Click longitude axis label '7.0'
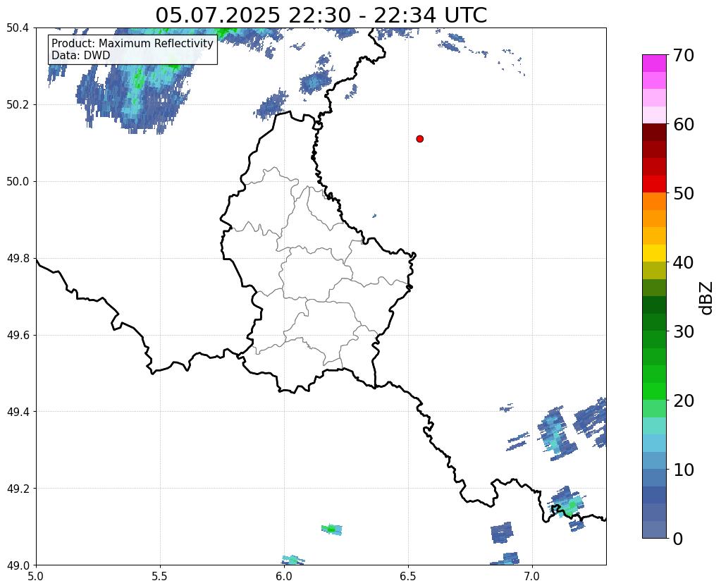 (532, 576)
